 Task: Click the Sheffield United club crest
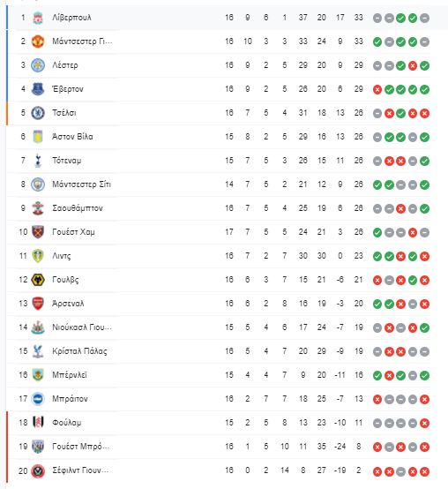click(x=38, y=470)
